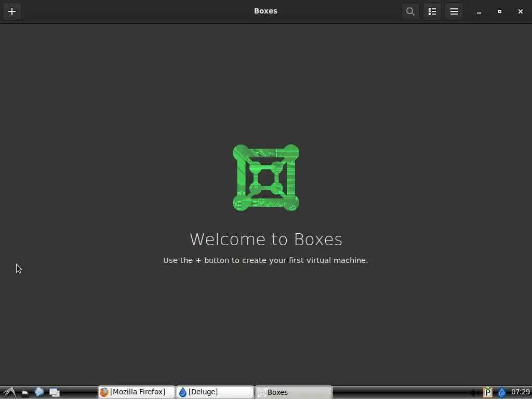Open the Lubuntu start menu in taskbar

(9, 392)
